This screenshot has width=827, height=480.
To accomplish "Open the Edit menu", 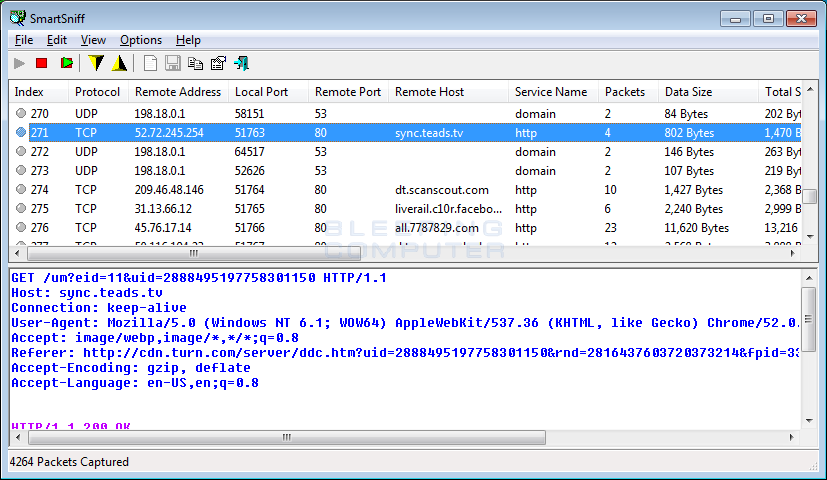I will click(x=56, y=40).
